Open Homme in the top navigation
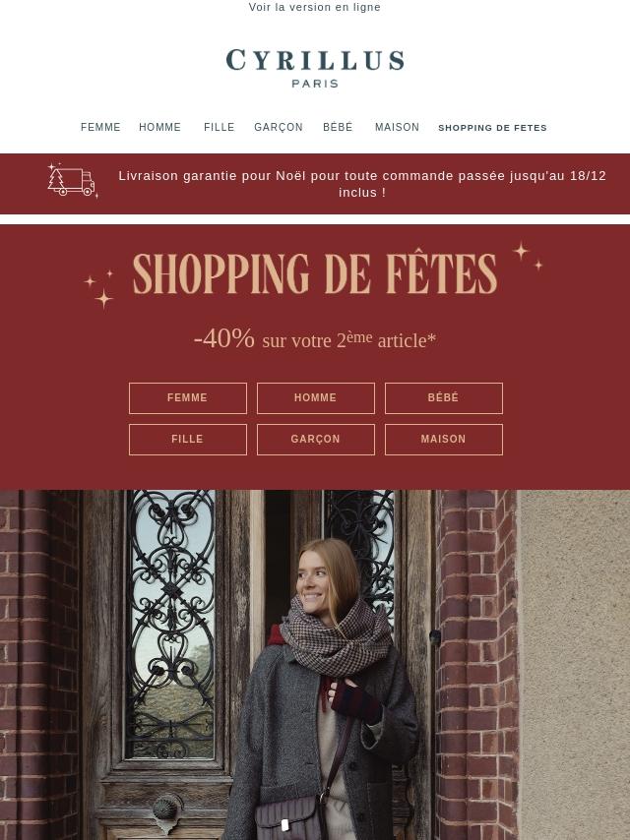This screenshot has height=840, width=630. point(160,128)
